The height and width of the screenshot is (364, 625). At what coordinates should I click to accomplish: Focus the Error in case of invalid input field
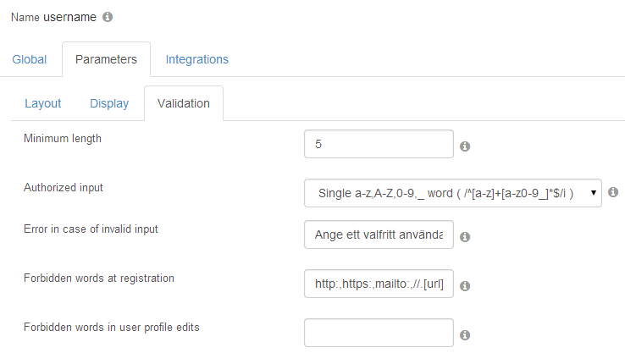pyautogui.click(x=379, y=234)
